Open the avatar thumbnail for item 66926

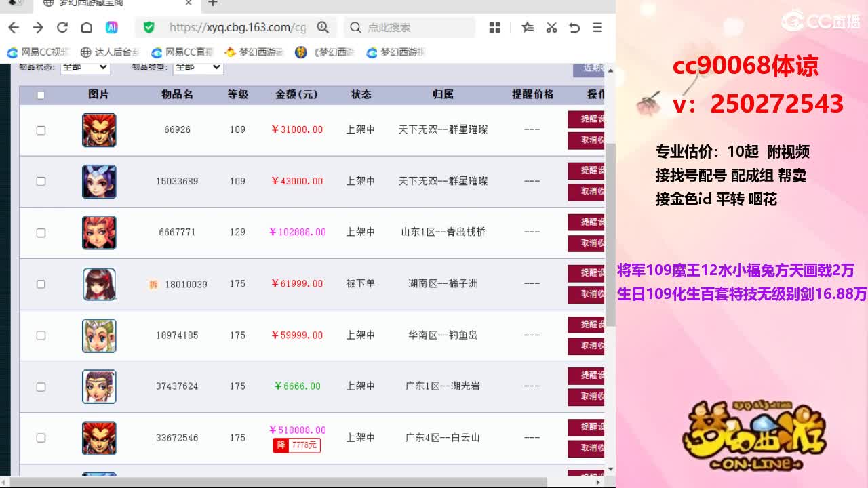click(99, 130)
